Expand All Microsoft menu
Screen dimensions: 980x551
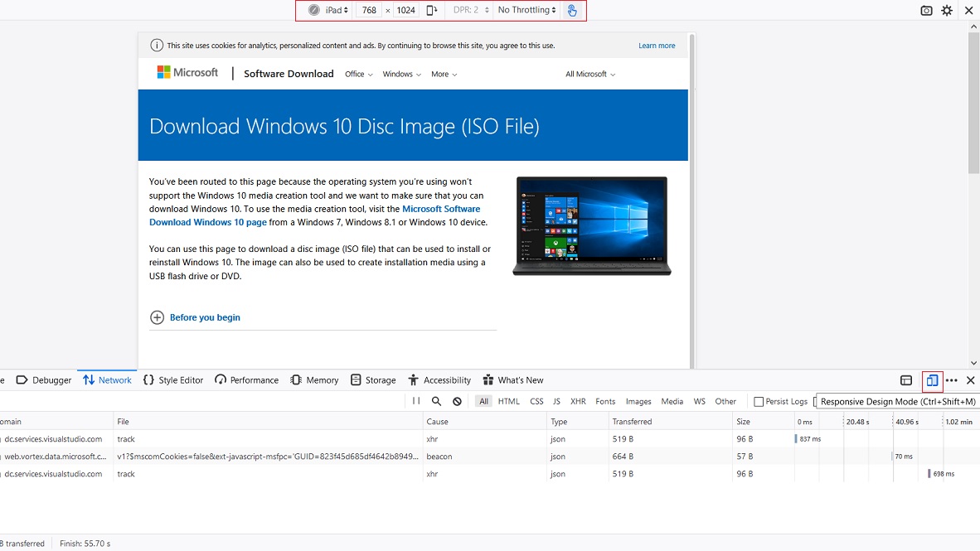[590, 75]
